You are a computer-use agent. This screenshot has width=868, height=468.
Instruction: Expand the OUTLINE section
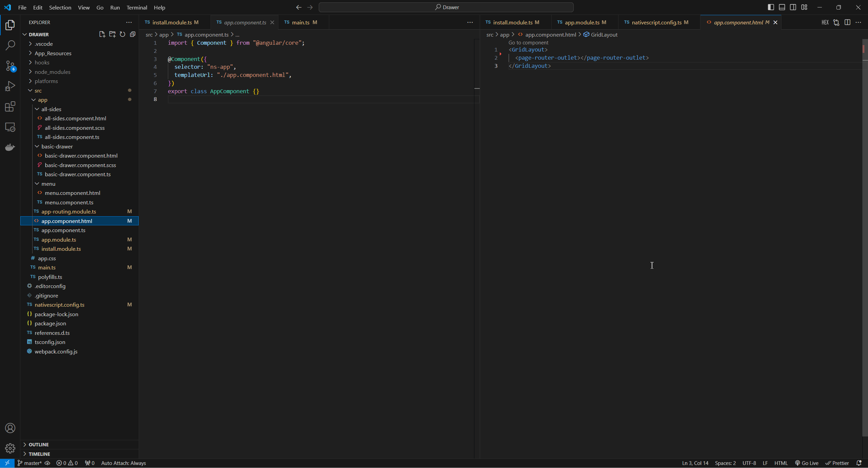[38, 444]
